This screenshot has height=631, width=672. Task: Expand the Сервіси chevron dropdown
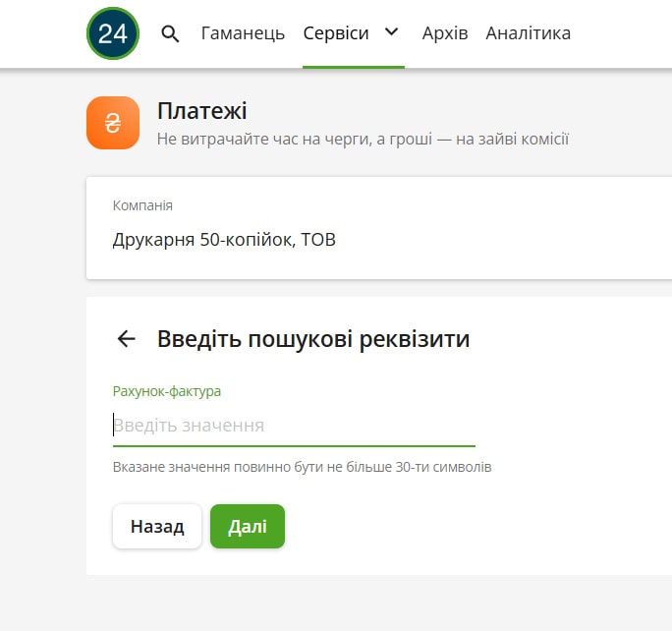tap(391, 32)
